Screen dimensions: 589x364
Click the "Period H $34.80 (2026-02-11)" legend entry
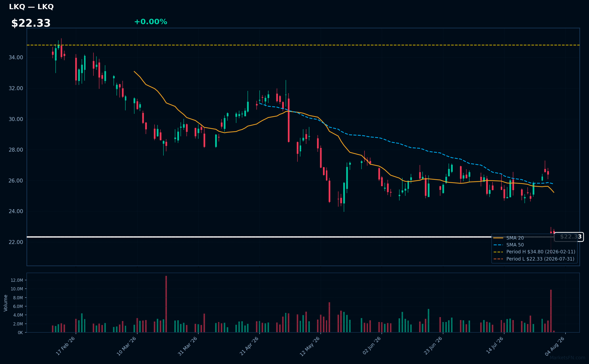coord(541,252)
